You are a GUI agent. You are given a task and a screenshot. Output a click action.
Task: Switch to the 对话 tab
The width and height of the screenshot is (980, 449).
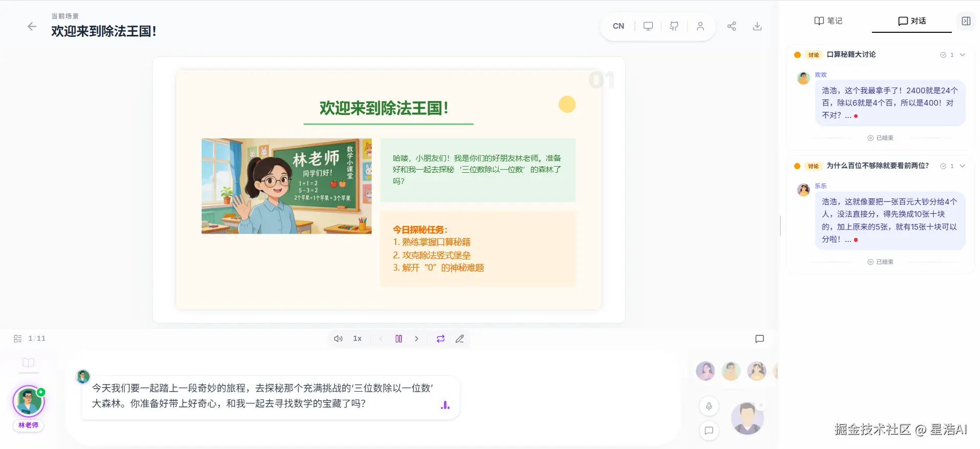click(x=912, y=21)
